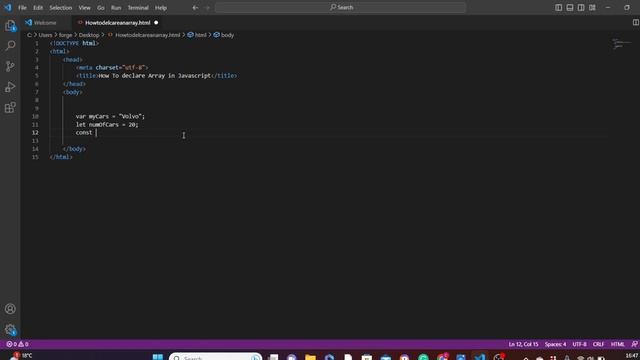Click the body breadcrumb symbol
640x360 pixels.
tap(224, 35)
